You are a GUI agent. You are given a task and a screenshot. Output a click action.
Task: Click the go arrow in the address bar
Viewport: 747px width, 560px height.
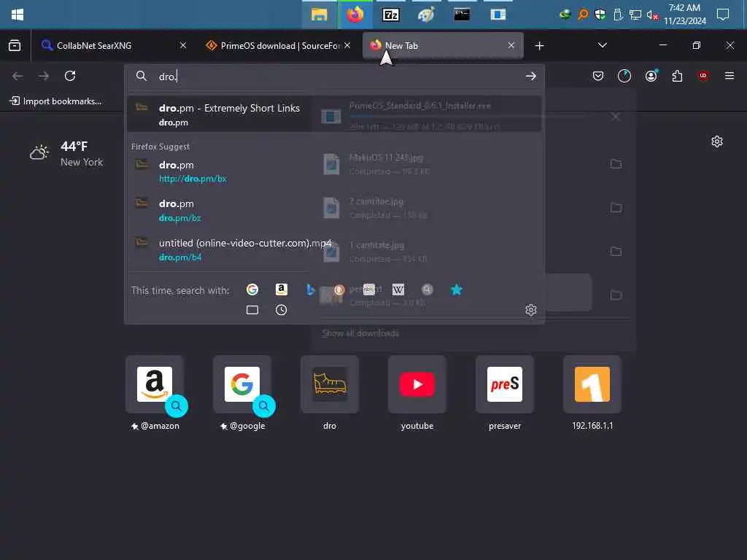531,76
